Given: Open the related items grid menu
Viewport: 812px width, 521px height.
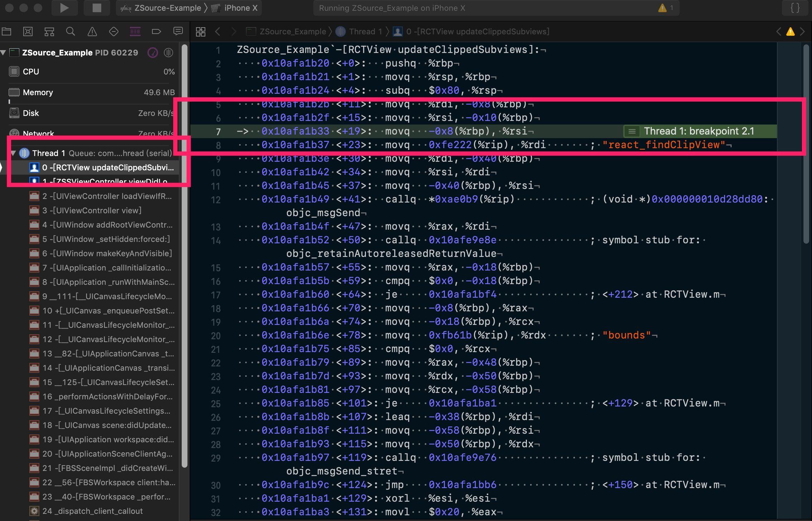Looking at the screenshot, I should [x=201, y=31].
